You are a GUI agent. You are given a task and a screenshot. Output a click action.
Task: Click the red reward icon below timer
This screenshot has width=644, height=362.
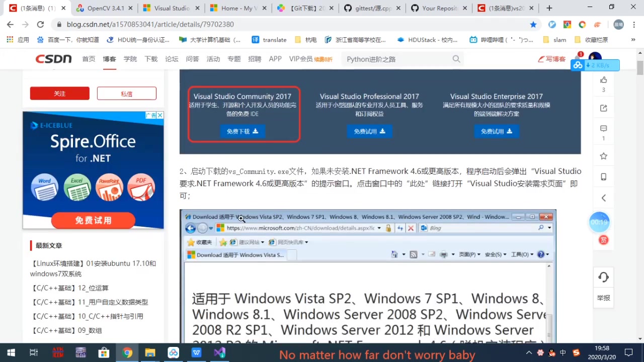click(x=604, y=240)
